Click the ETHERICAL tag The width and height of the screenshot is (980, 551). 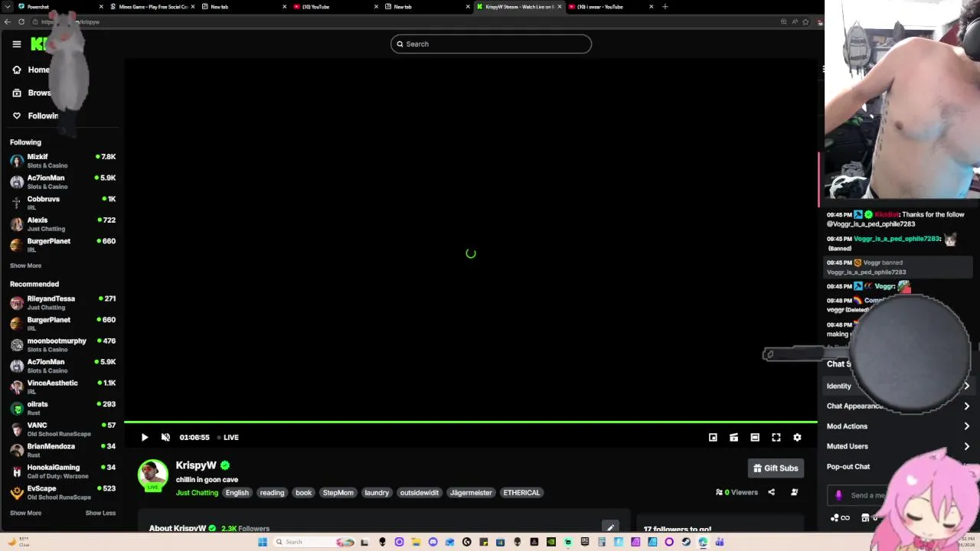click(521, 493)
